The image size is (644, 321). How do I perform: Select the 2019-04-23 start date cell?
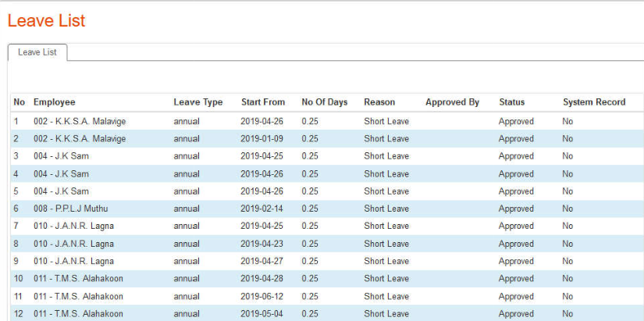coord(262,244)
